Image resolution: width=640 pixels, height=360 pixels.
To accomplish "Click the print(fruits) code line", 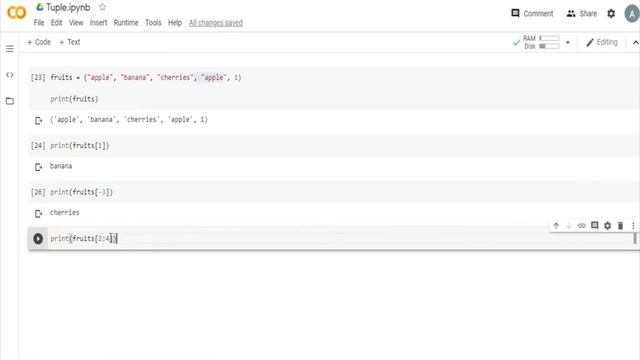I will [x=74, y=99].
